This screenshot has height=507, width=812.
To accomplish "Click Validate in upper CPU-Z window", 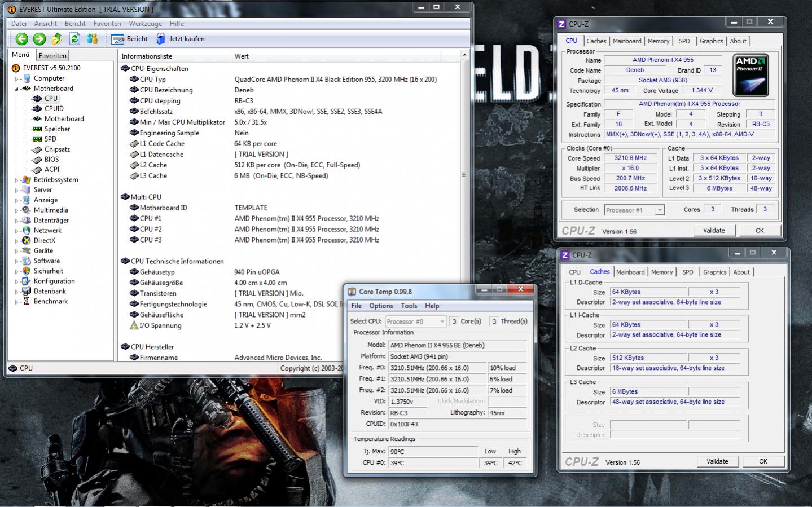I will (x=714, y=230).
